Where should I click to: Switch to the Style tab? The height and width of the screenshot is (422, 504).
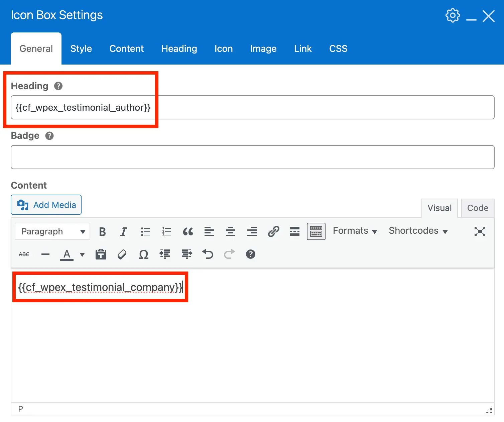81,49
